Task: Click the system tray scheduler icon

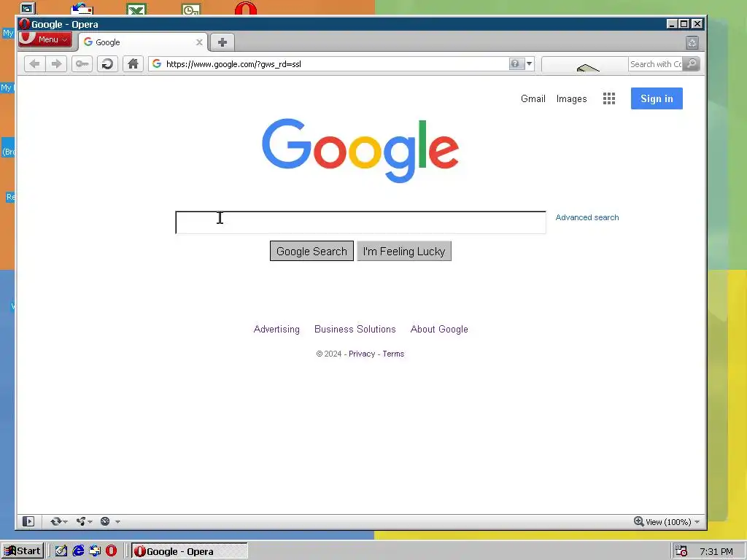Action: click(x=681, y=551)
